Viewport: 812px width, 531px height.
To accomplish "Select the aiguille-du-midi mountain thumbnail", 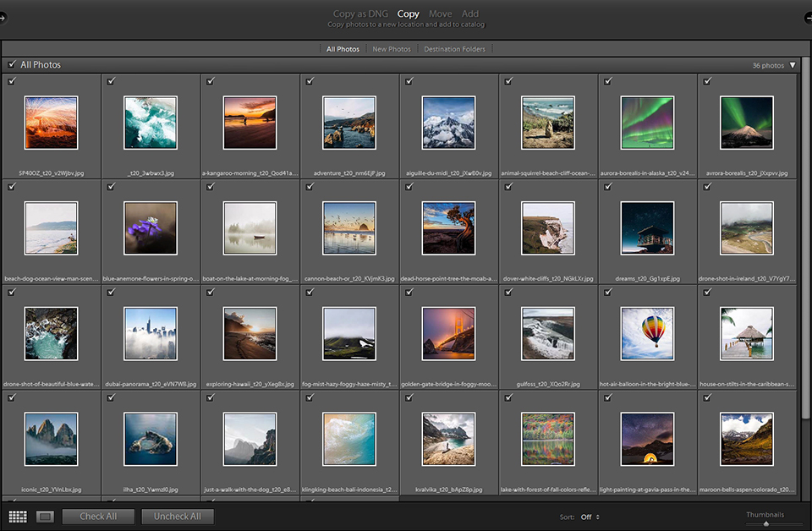I will point(448,123).
